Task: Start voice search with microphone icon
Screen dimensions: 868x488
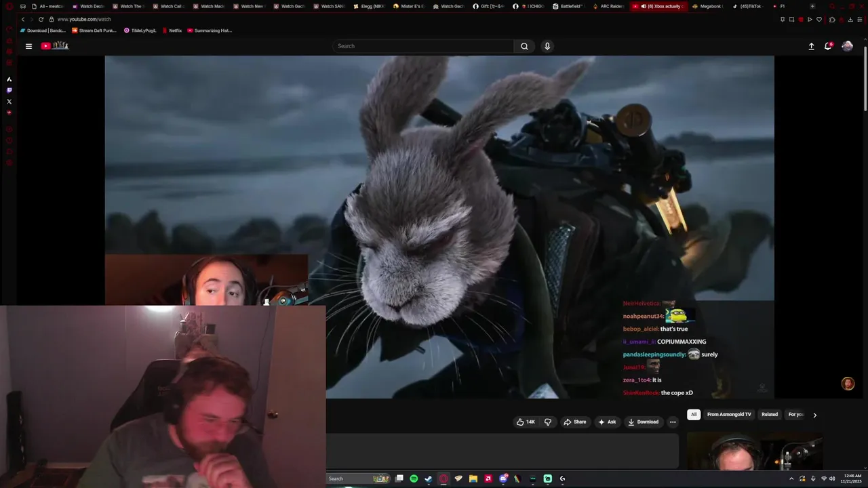Action: [x=547, y=46]
